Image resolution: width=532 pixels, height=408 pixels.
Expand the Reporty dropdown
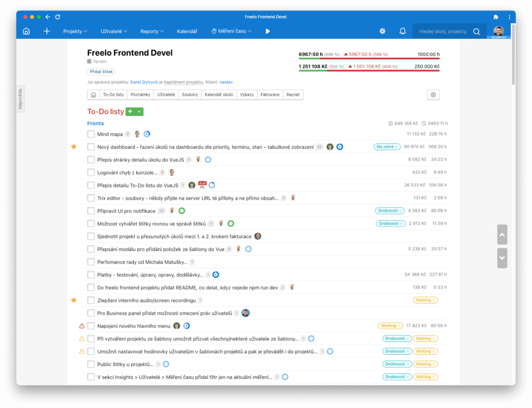pyautogui.click(x=152, y=31)
